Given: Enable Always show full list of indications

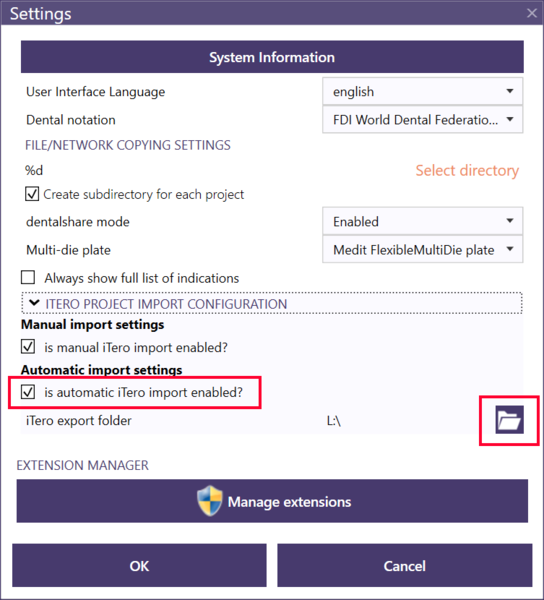Looking at the screenshot, I should click(28, 277).
